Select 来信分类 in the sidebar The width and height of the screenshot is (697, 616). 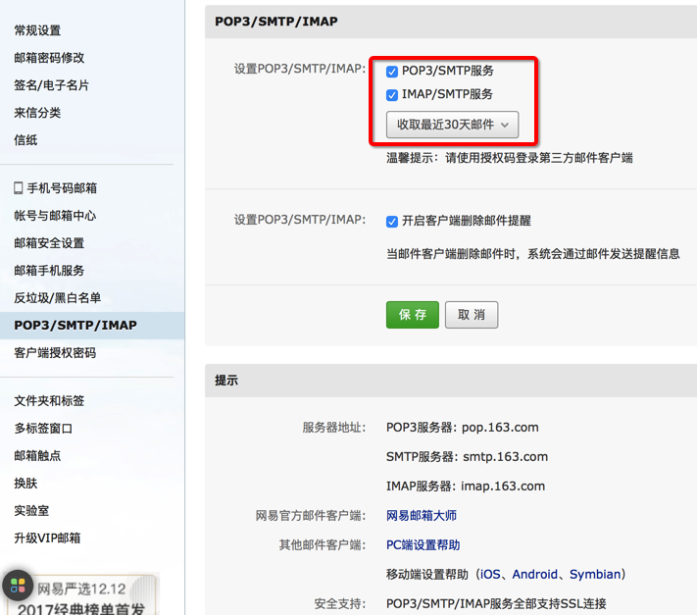tap(37, 113)
